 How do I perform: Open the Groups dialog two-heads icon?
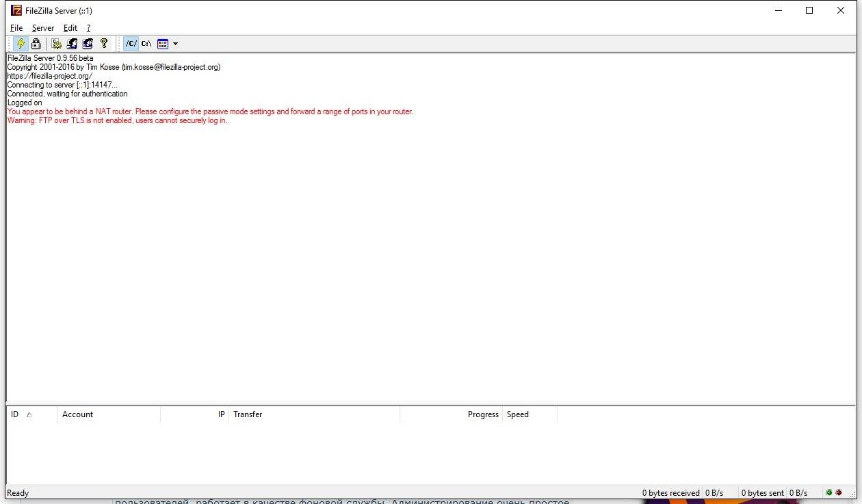coord(88,44)
